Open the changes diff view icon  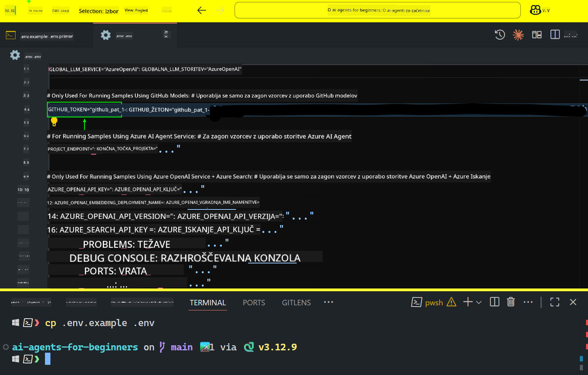(x=537, y=35)
